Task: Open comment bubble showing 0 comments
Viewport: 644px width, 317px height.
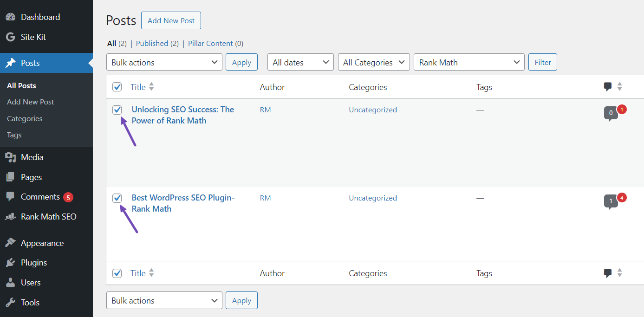Action: coord(611,113)
